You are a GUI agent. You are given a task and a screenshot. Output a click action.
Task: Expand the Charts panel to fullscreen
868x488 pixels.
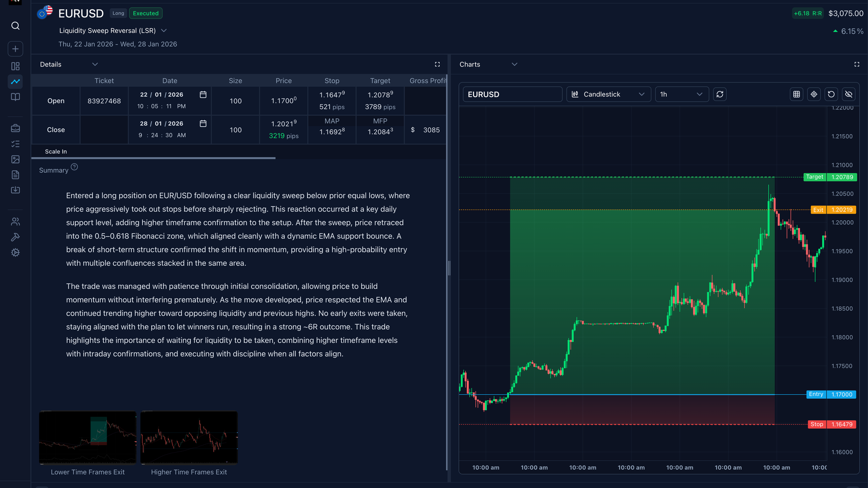[857, 64]
